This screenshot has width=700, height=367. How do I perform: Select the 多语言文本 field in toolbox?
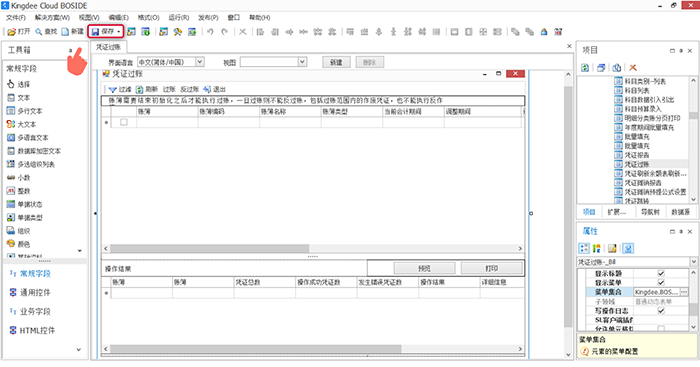click(x=28, y=138)
